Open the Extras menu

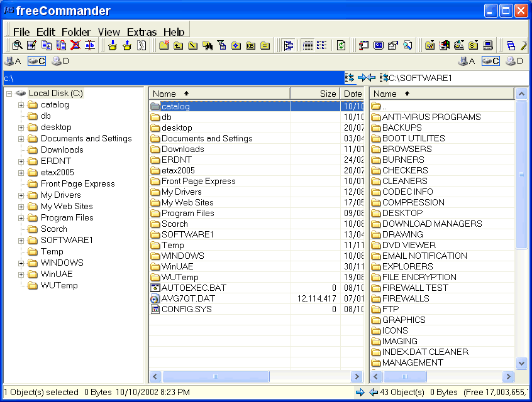click(x=141, y=32)
